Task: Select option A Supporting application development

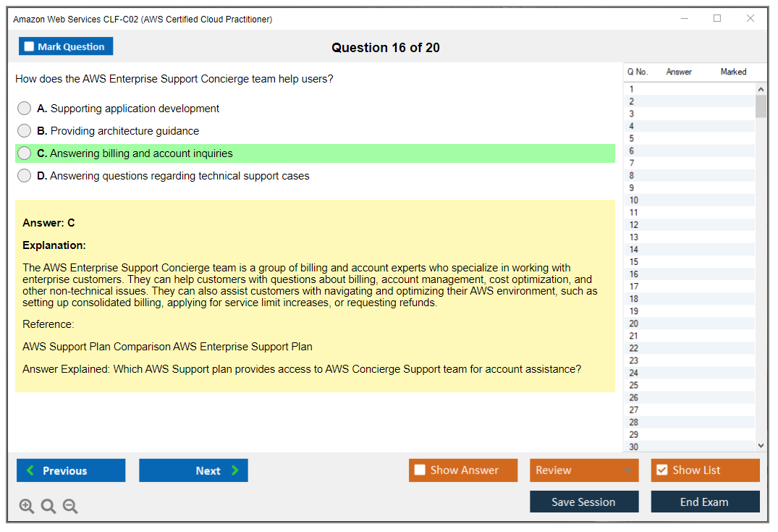Action: (x=25, y=109)
